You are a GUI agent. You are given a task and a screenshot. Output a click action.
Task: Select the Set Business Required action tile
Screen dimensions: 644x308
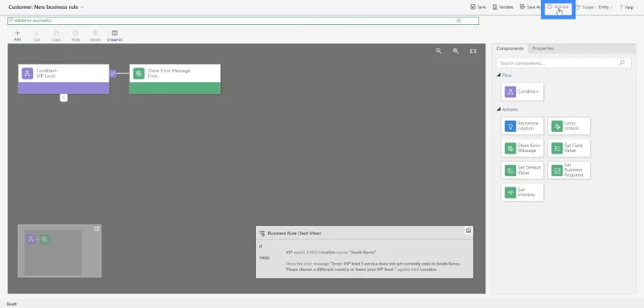coord(569,170)
